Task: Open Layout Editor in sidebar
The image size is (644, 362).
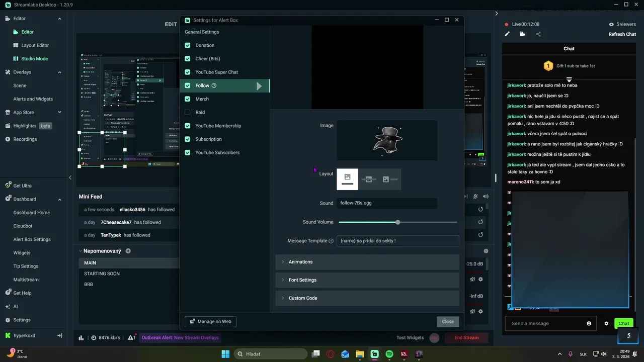Action: [x=35, y=45]
